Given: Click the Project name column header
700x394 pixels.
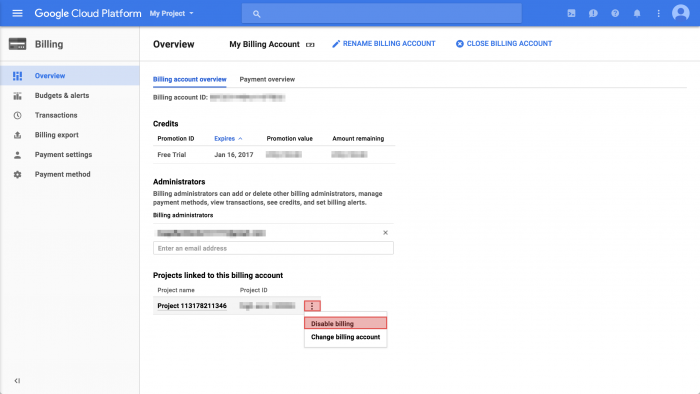Looking at the screenshot, I should pos(176,290).
